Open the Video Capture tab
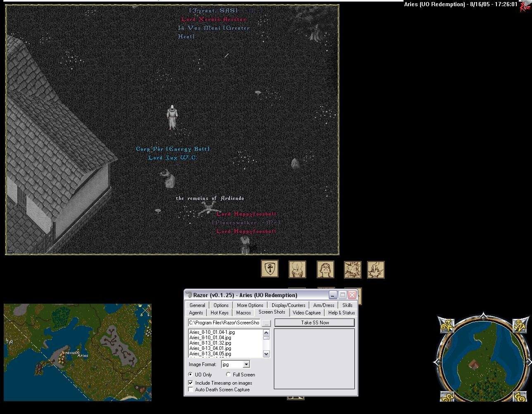 point(306,313)
